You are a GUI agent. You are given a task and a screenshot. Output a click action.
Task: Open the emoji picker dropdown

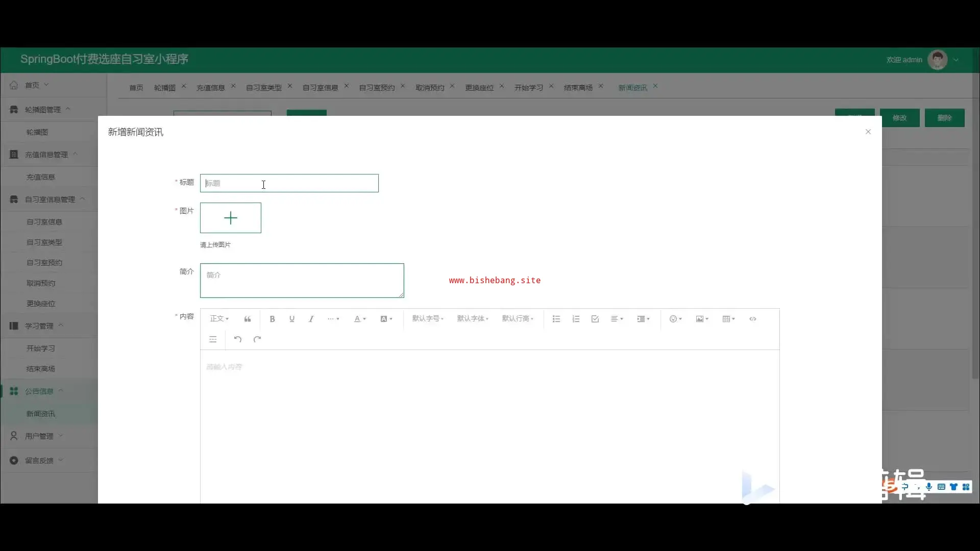[x=675, y=319]
